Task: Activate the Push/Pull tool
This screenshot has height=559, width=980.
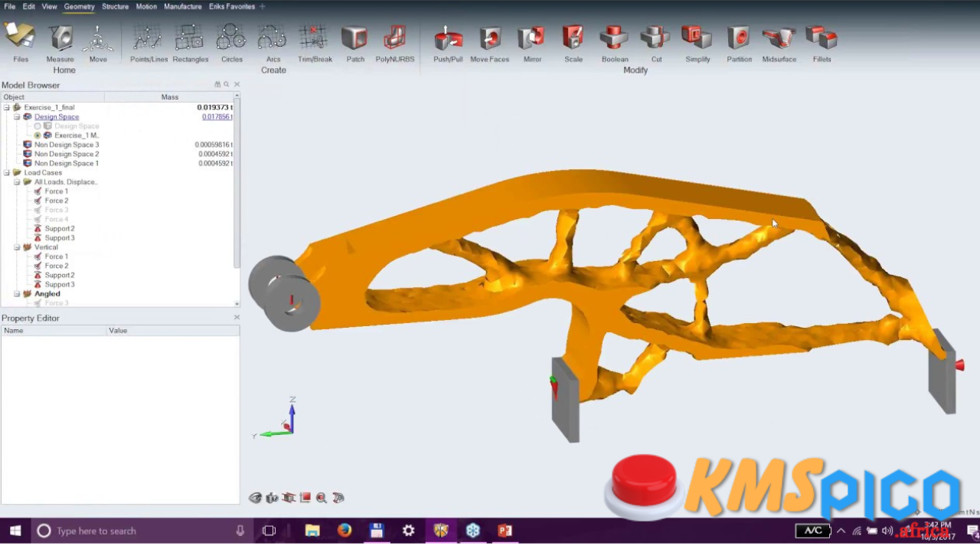Action: click(x=448, y=43)
